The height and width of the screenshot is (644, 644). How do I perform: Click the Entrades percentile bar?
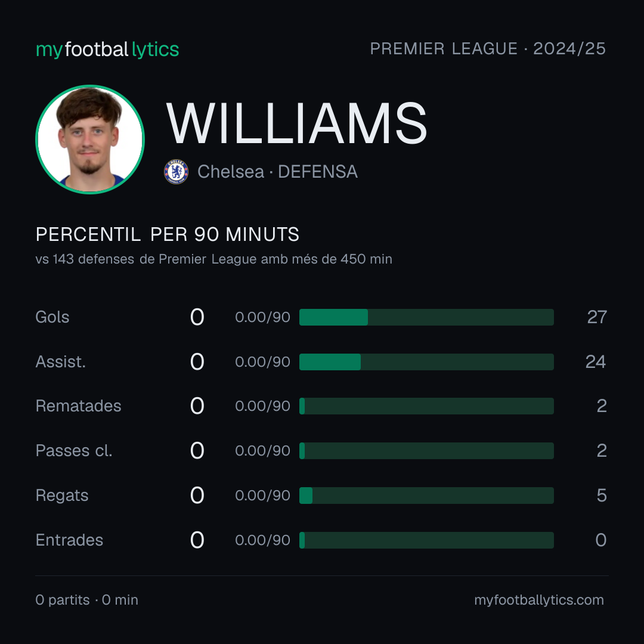coord(426,540)
